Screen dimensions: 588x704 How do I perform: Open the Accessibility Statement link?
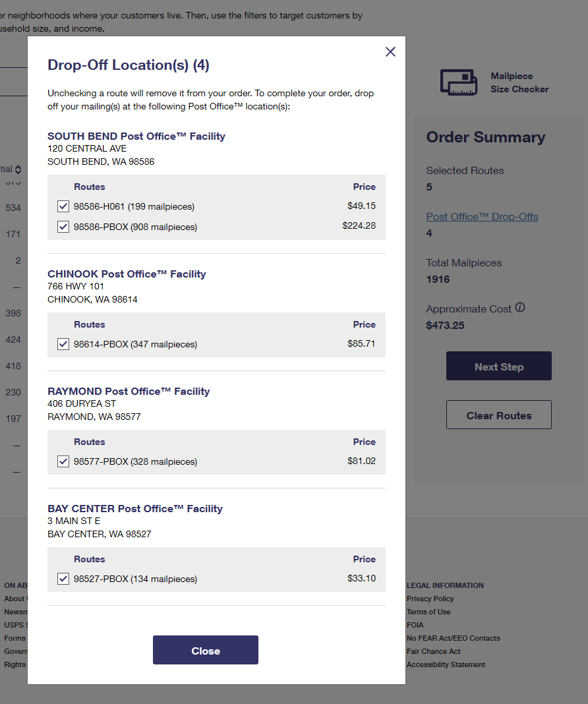[x=446, y=664]
